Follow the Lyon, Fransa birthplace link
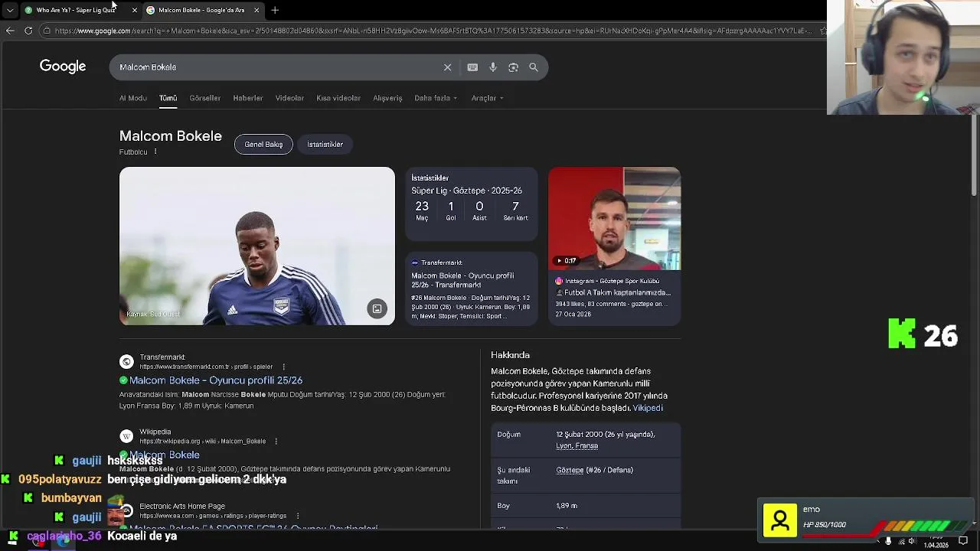This screenshot has height=551, width=980. tap(577, 445)
